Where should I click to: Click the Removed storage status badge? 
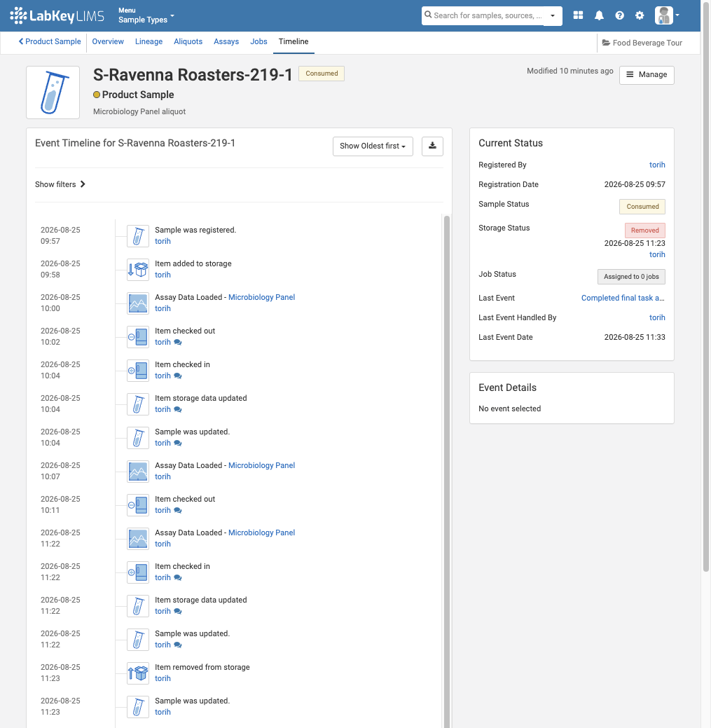[x=644, y=231]
